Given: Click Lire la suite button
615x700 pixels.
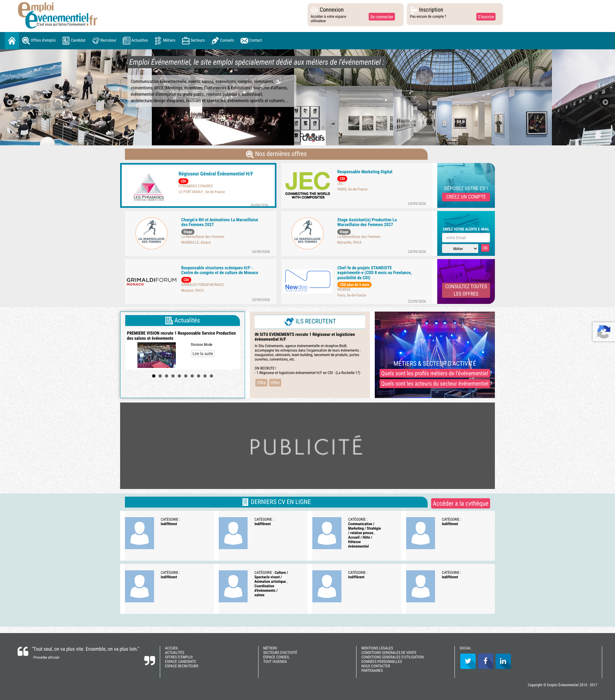Looking at the screenshot, I should point(203,354).
